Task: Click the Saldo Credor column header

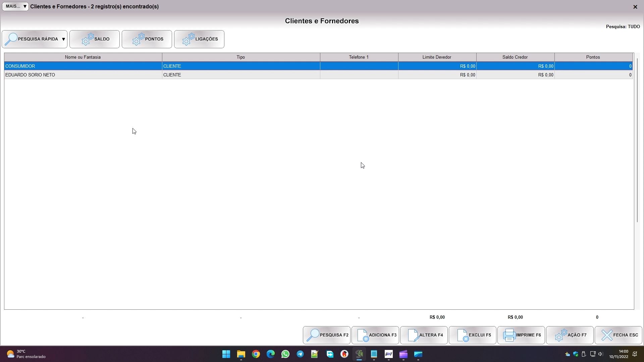Action: [515, 57]
